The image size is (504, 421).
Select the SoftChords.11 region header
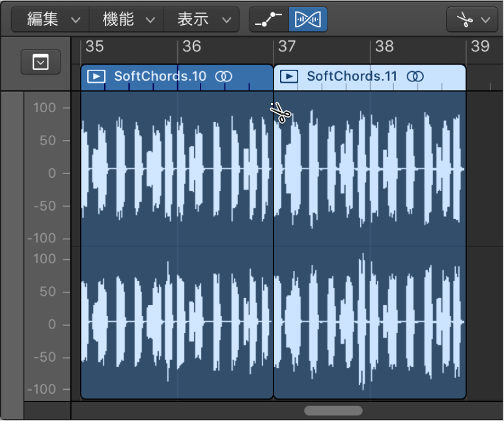pyautogui.click(x=370, y=77)
